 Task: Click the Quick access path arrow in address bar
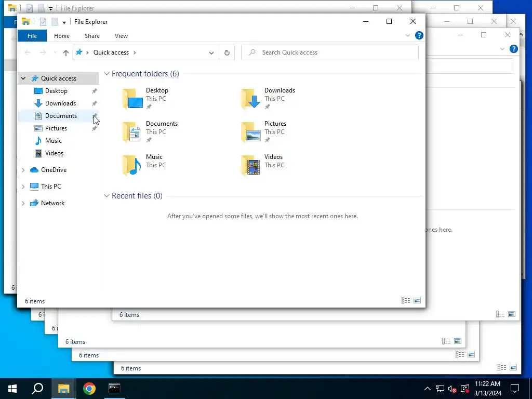[x=135, y=52]
